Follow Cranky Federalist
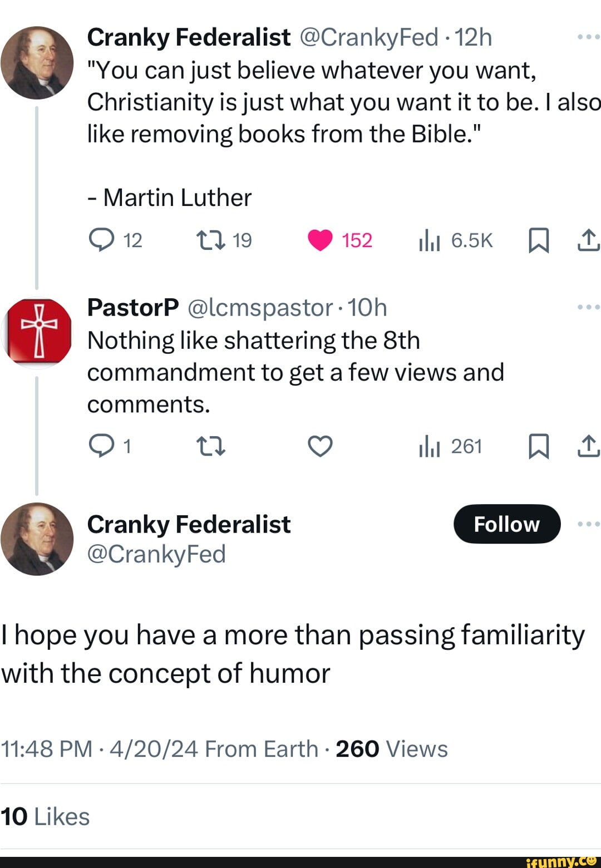The image size is (601, 868). (x=507, y=524)
